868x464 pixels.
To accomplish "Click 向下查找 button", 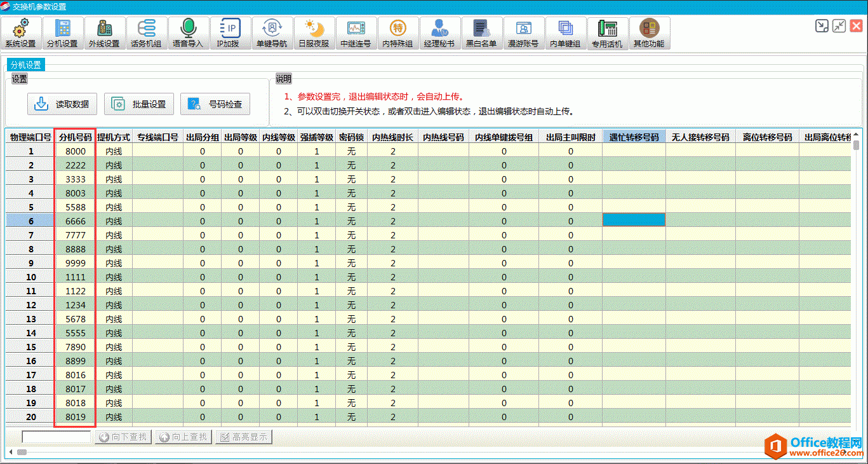I will click(x=123, y=437).
